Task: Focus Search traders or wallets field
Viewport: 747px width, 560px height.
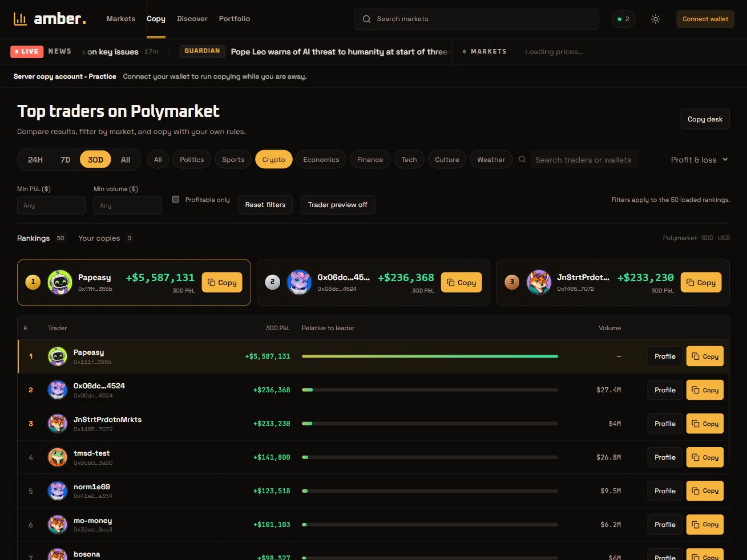Action: pos(584,160)
